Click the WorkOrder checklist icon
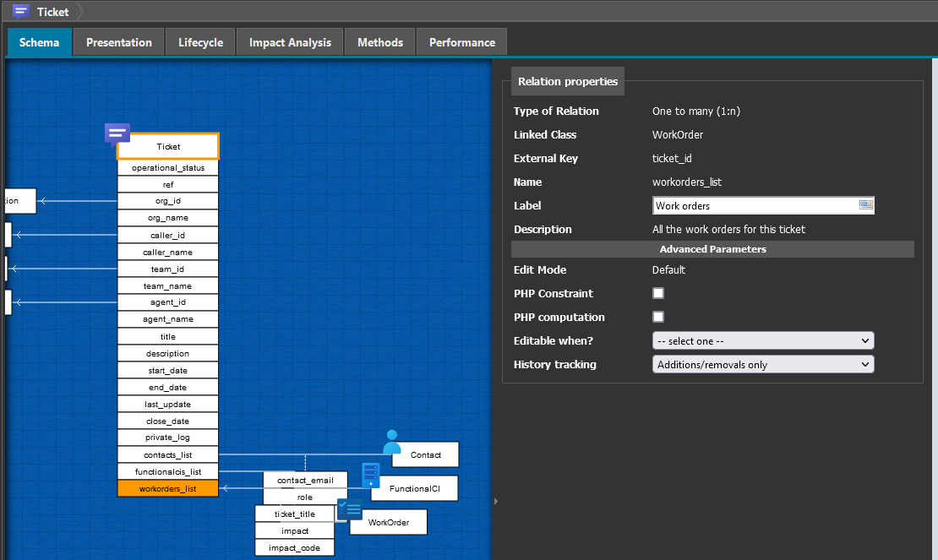 tap(349, 509)
